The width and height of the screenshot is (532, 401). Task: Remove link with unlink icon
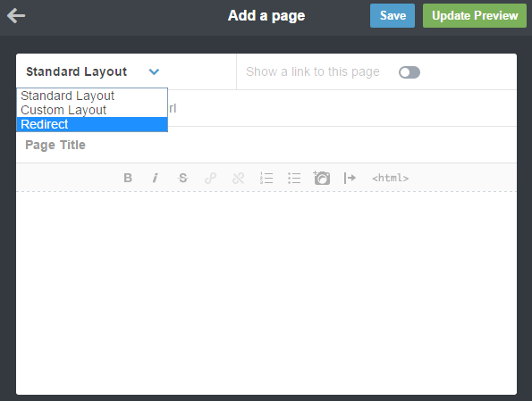click(x=238, y=178)
